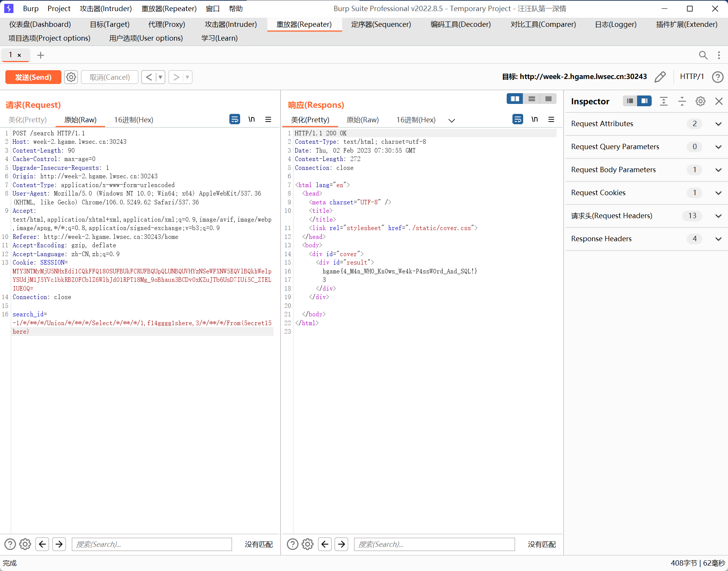Close Repeater tab 1

click(19, 55)
